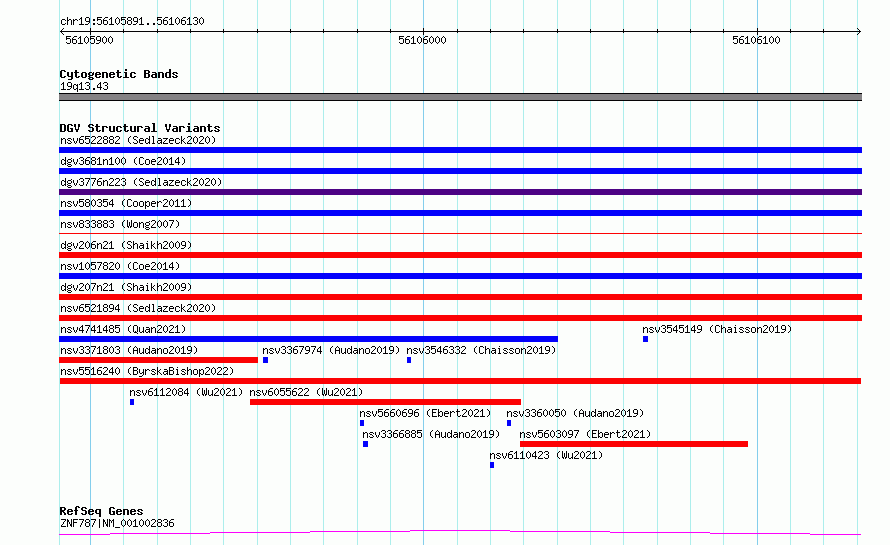Click the nsv4741485 (Quan2021) label

123,329
